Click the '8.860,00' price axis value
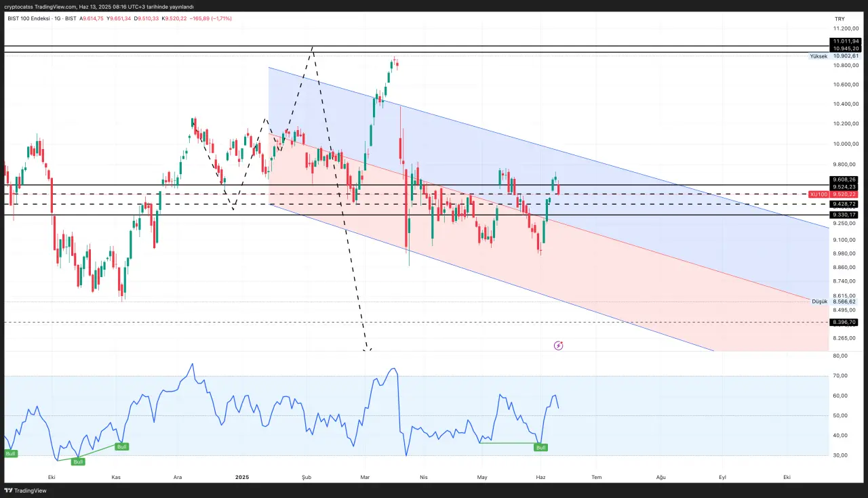868x498 pixels. [x=845, y=267]
